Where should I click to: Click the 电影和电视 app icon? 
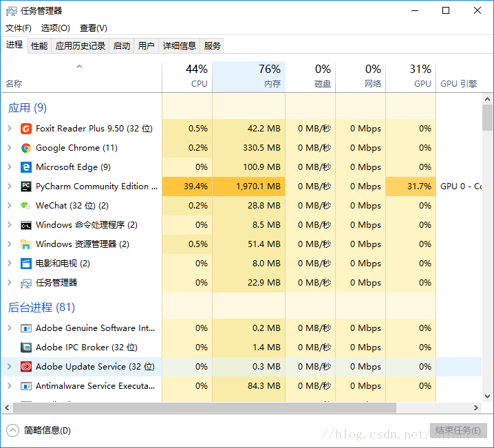(26, 264)
